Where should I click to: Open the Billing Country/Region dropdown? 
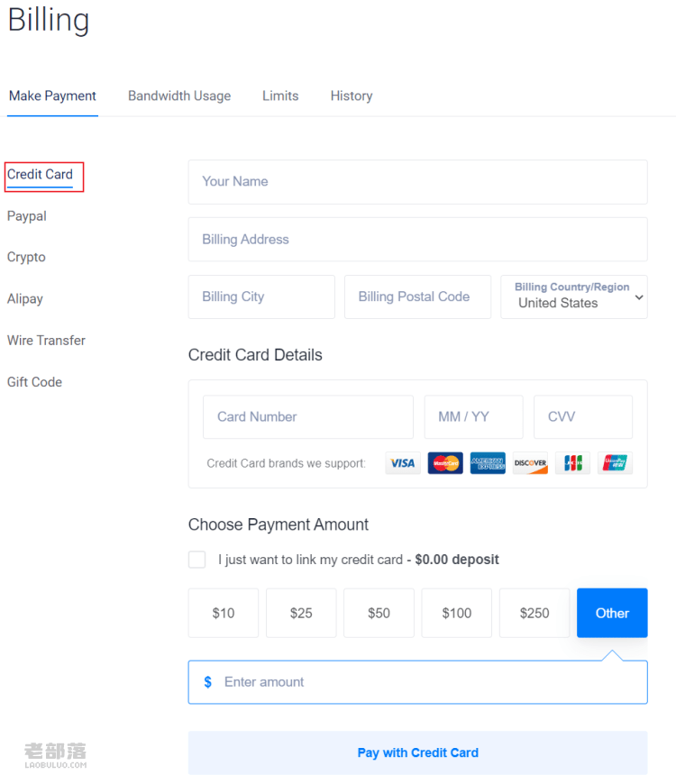point(574,297)
